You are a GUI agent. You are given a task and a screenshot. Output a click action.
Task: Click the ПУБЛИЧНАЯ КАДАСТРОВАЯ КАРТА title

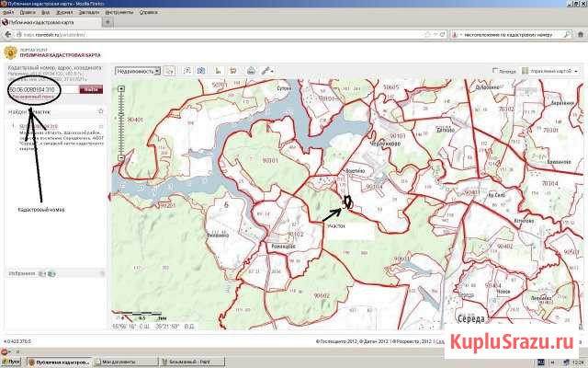pos(61,55)
